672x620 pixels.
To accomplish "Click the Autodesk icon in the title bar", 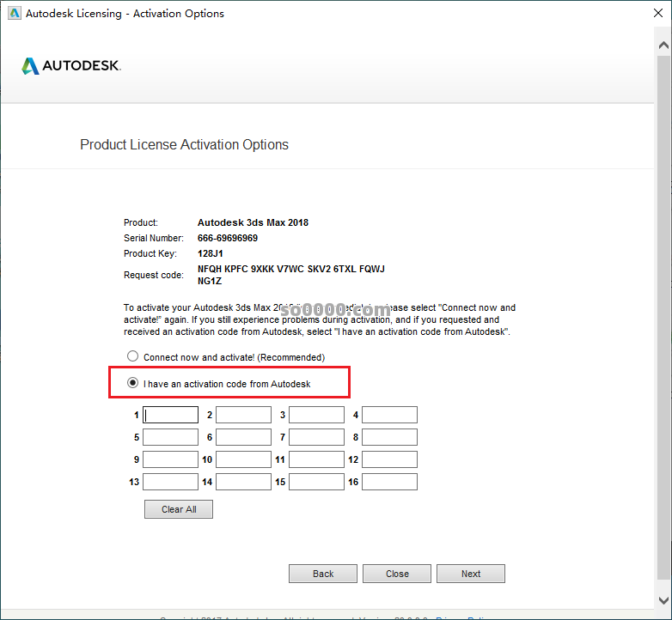I will click(x=13, y=13).
